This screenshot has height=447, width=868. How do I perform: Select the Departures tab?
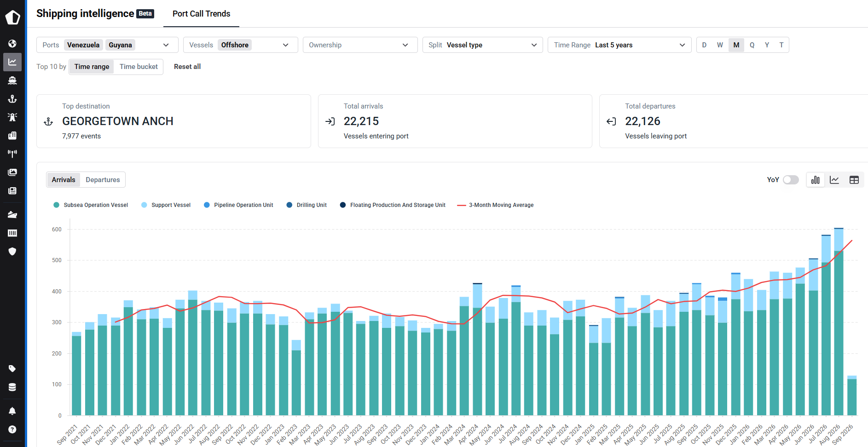[x=103, y=180]
